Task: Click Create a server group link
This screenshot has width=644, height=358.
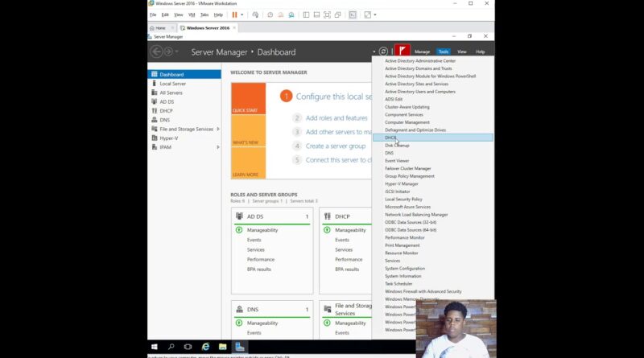Action: click(335, 146)
